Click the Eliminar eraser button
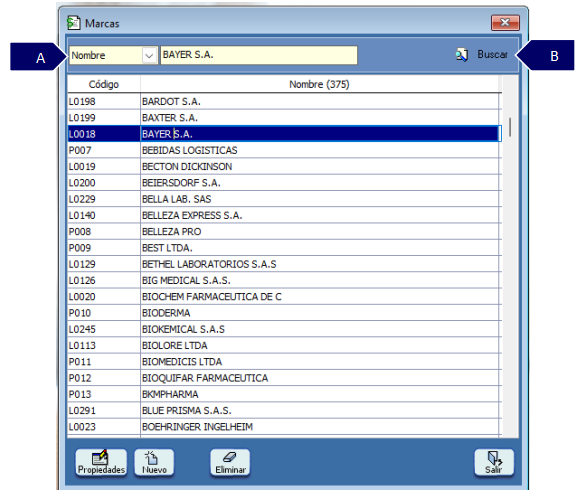Viewport: 586px width, 496px height. point(230,463)
